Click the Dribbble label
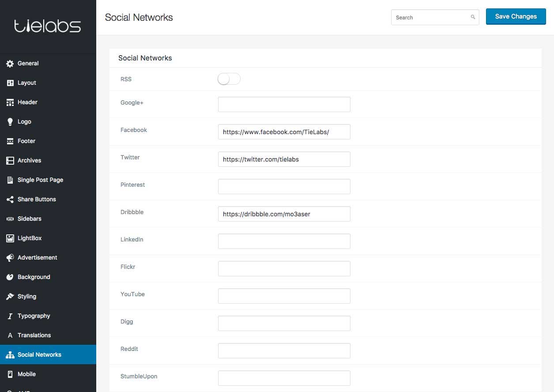The width and height of the screenshot is (554, 392). (x=132, y=212)
